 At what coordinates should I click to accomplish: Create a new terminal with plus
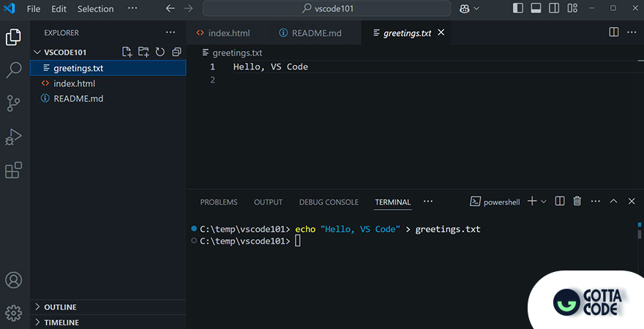(532, 201)
